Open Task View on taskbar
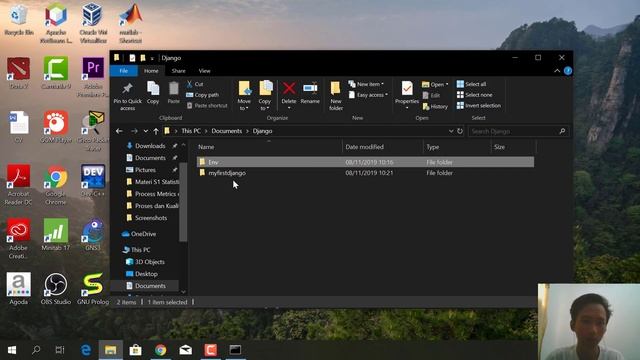 point(60,350)
